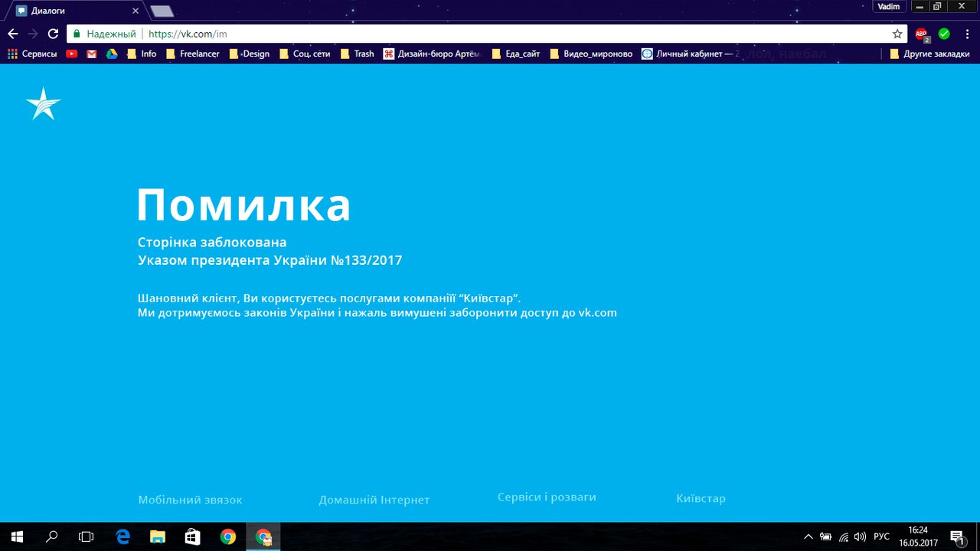Click the green checkmark extension icon
This screenshot has height=551, width=980.
coord(944,34)
